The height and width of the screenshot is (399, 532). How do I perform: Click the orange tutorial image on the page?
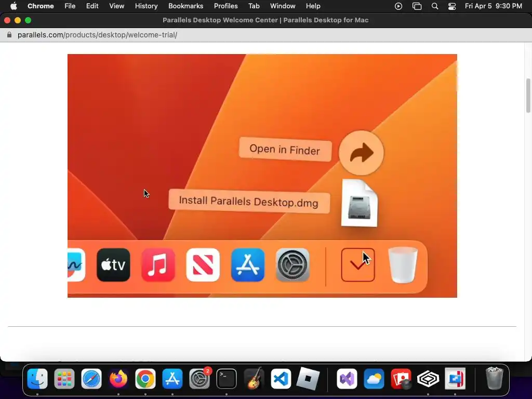click(x=262, y=176)
